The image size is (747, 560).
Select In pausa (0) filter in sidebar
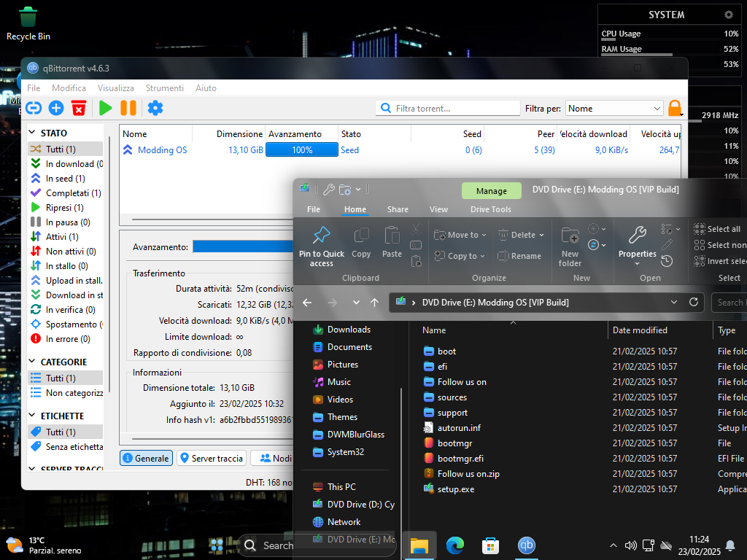point(65,222)
